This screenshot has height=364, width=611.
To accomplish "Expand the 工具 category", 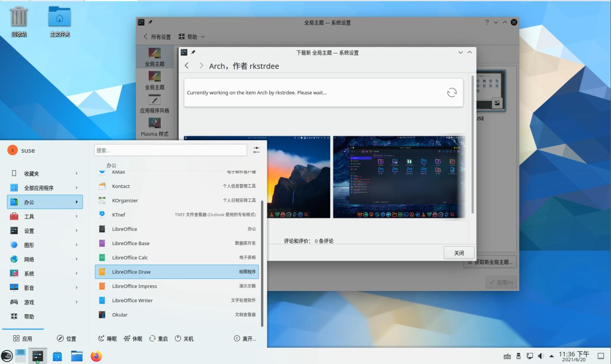I will pos(45,216).
